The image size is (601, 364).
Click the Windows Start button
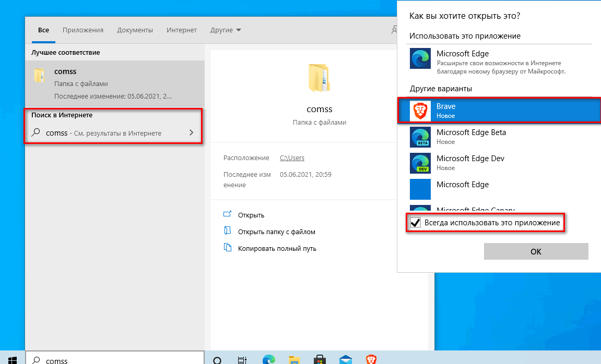(12, 359)
